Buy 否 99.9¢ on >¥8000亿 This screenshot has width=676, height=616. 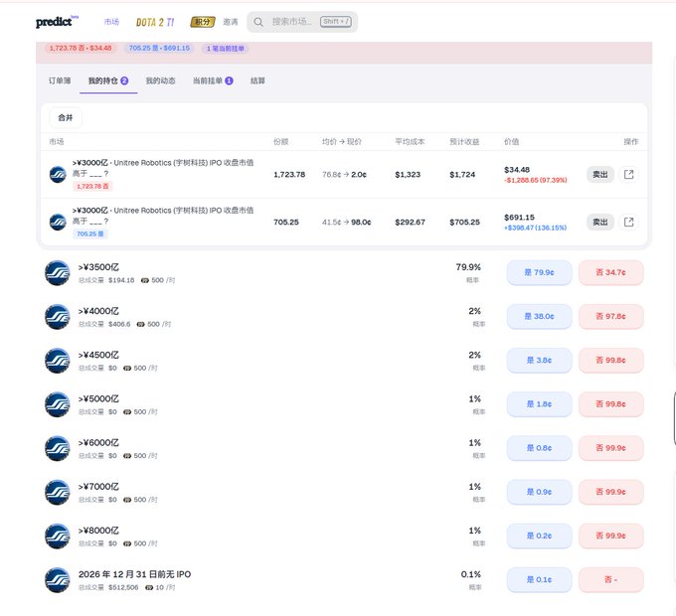pyautogui.click(x=611, y=537)
